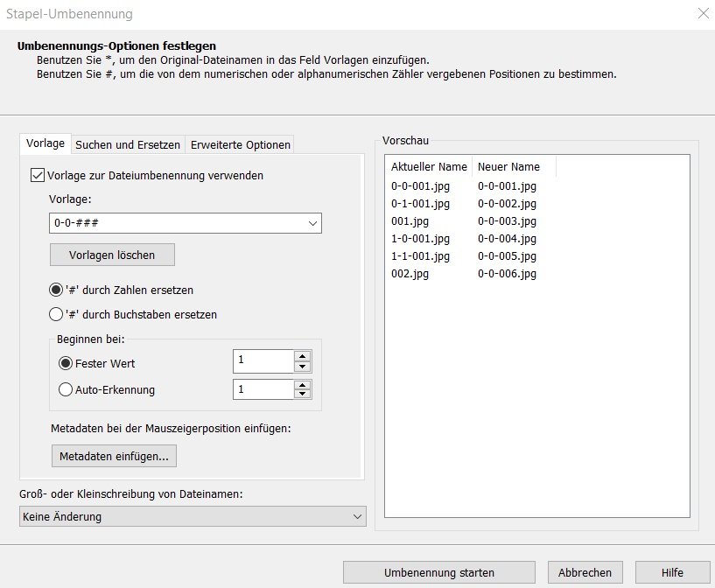Image resolution: width=715 pixels, height=588 pixels.
Task: Close the Stapel-Umbenennung dialog
Action: 704,13
